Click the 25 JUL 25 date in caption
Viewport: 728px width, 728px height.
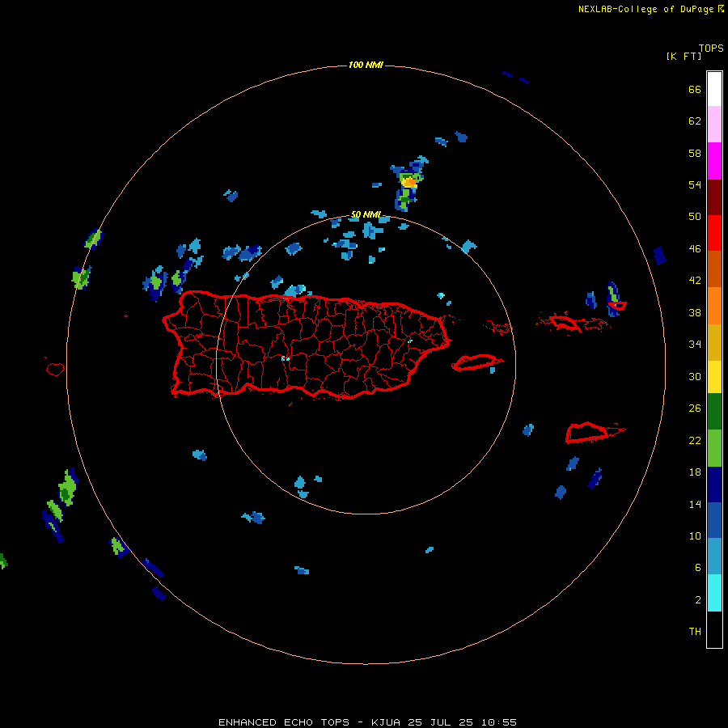(x=441, y=722)
